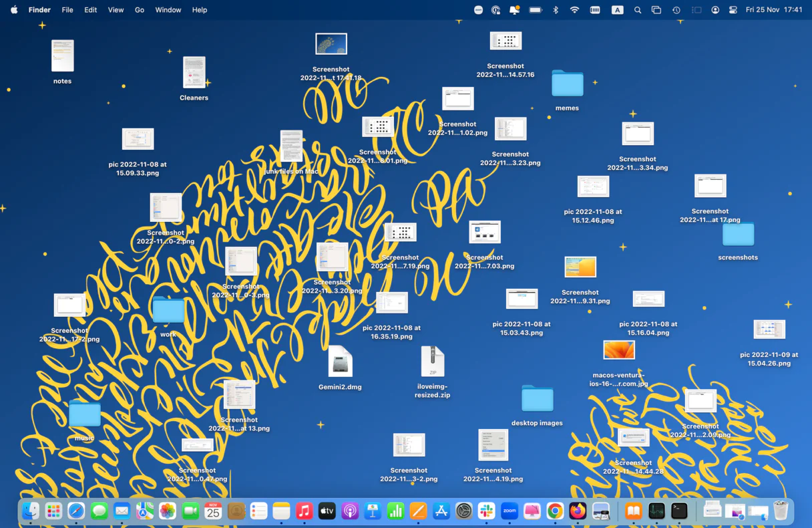The image size is (812, 528).
Task: Launch Firefox from the Dock
Action: (x=577, y=511)
